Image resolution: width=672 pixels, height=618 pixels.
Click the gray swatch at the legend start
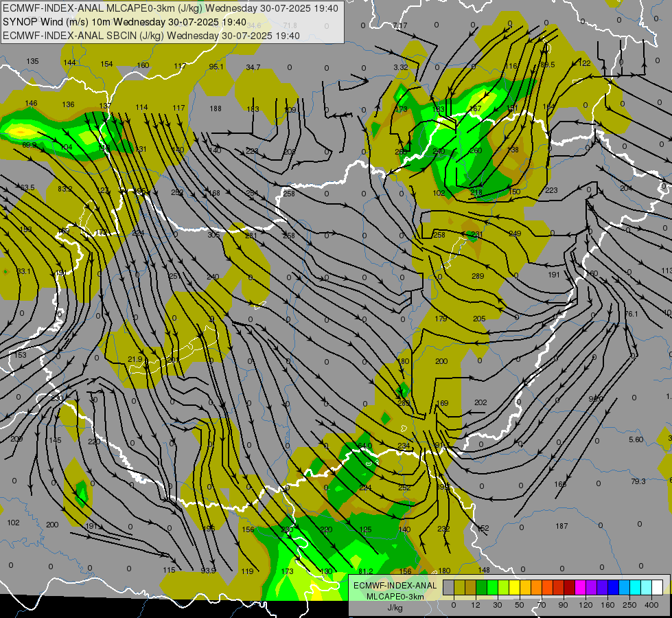(x=448, y=588)
